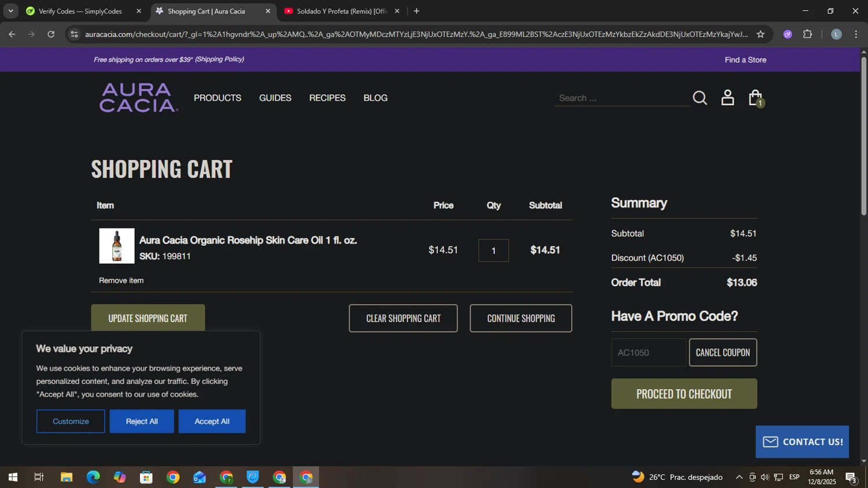The image size is (868, 488).
Task: Open the volume speaker tray icon
Action: point(765,477)
